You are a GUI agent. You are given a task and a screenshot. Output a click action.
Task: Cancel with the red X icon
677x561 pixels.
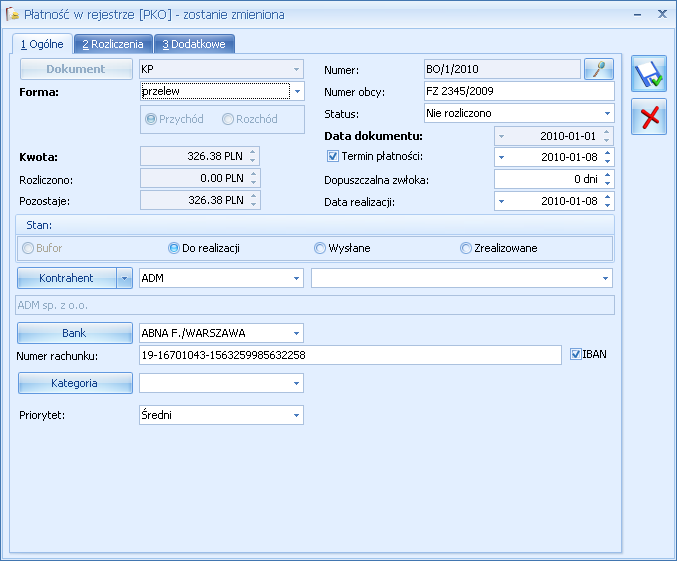tap(649, 117)
